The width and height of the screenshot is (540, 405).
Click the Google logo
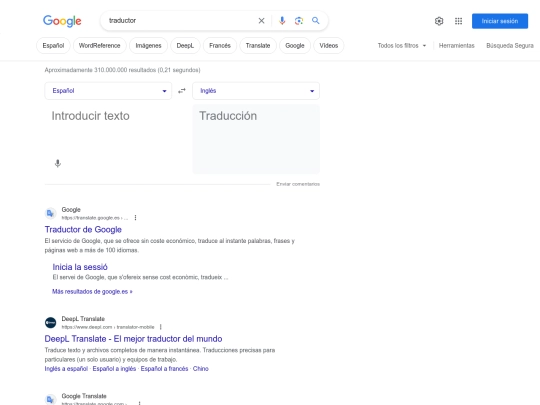(62, 21)
